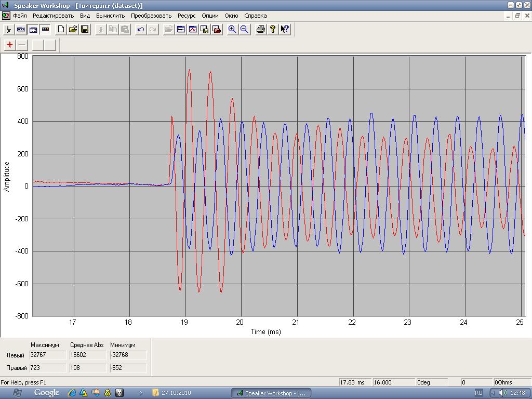Open the Вычислить menu
The height and width of the screenshot is (399, 532).
pos(110,16)
